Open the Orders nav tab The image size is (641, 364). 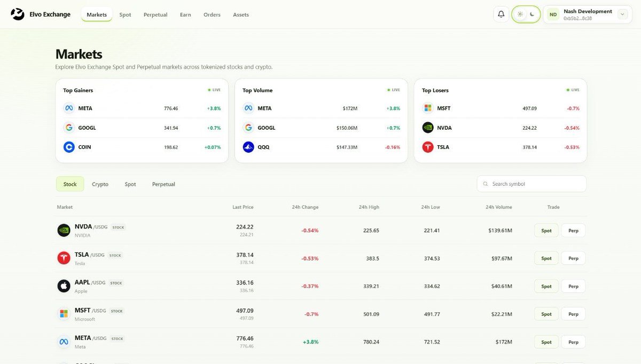click(x=212, y=15)
